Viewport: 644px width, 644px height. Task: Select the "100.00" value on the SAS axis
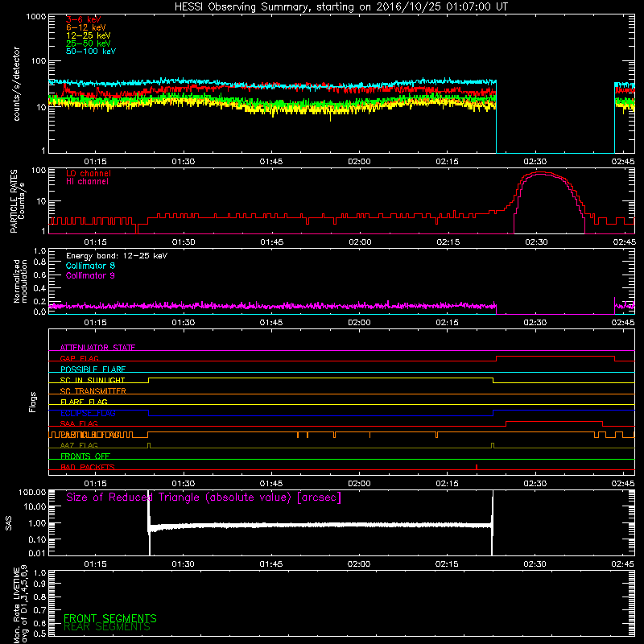point(32,492)
